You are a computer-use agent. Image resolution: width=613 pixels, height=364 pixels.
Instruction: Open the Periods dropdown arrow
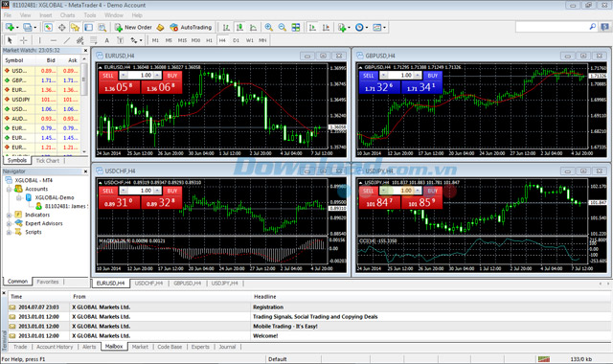pyautogui.click(x=366, y=28)
